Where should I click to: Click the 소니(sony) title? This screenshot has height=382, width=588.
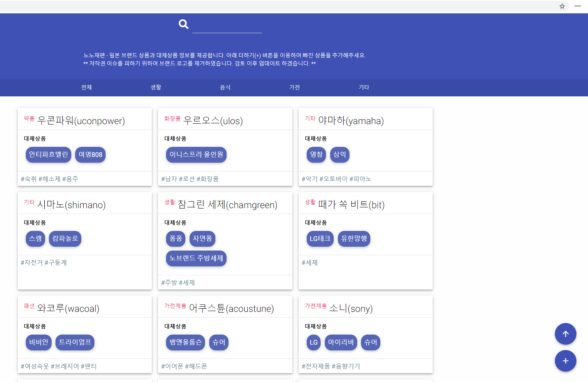tap(351, 308)
